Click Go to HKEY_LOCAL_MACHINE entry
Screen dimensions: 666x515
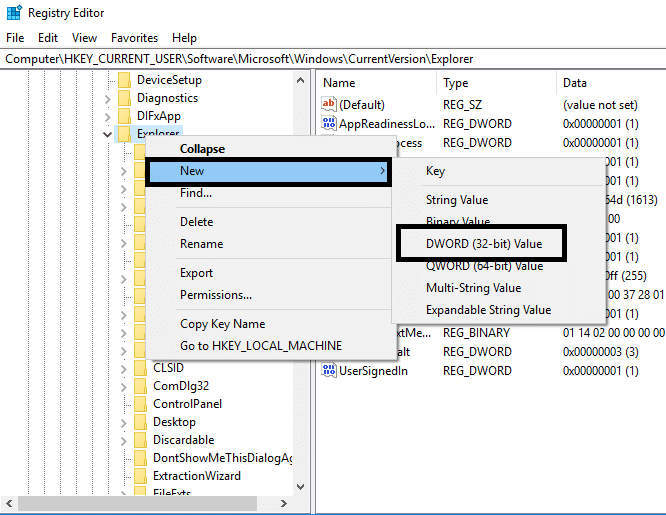coord(260,346)
